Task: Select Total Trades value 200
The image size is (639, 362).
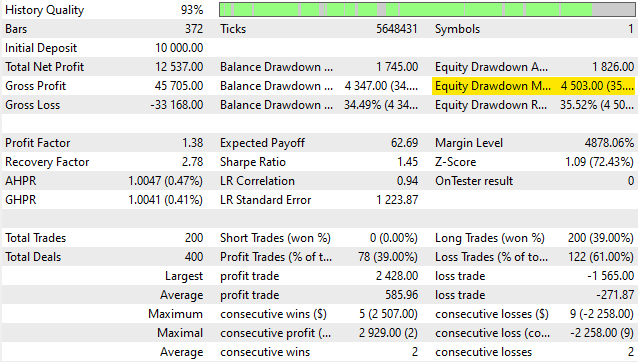Action: 194,238
